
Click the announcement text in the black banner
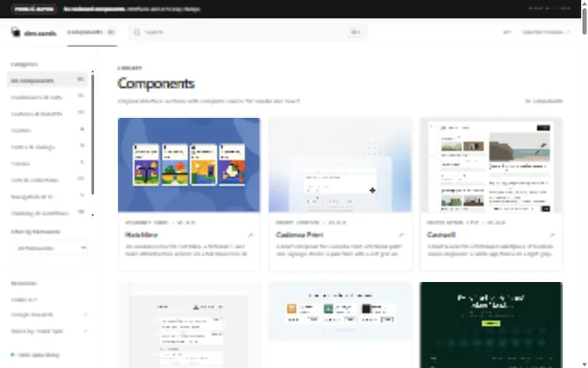[x=132, y=9]
